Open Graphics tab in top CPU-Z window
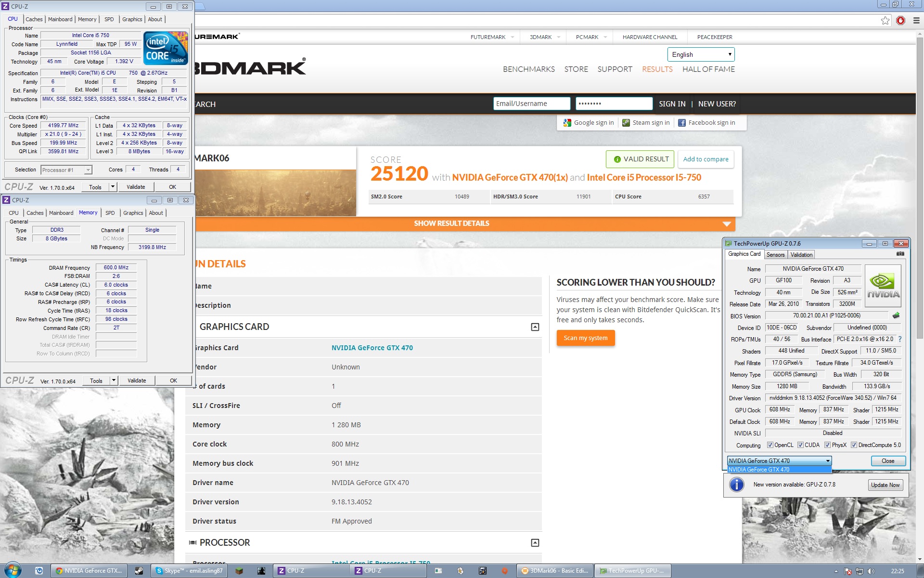The width and height of the screenshot is (924, 578). [x=132, y=19]
